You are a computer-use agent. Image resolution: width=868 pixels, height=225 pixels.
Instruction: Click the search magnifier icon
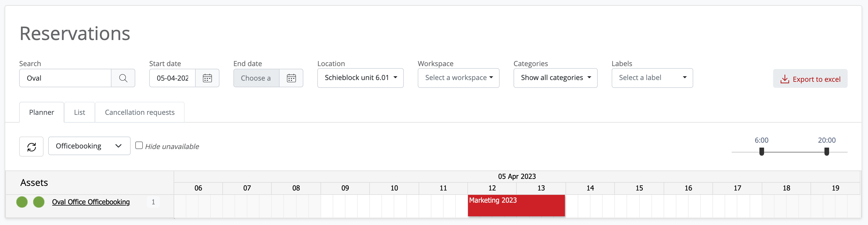click(123, 78)
